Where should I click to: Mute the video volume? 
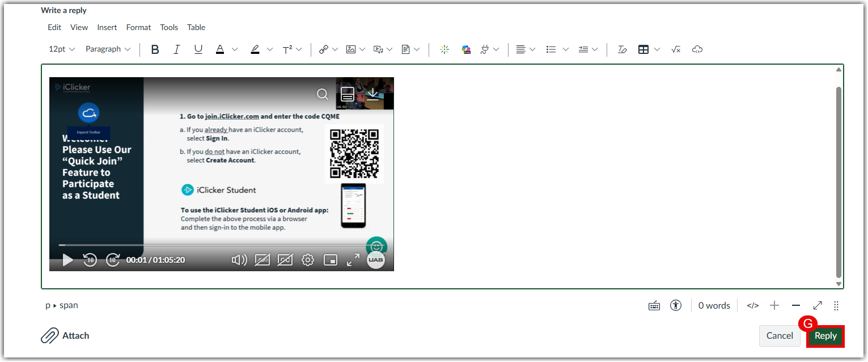click(239, 260)
